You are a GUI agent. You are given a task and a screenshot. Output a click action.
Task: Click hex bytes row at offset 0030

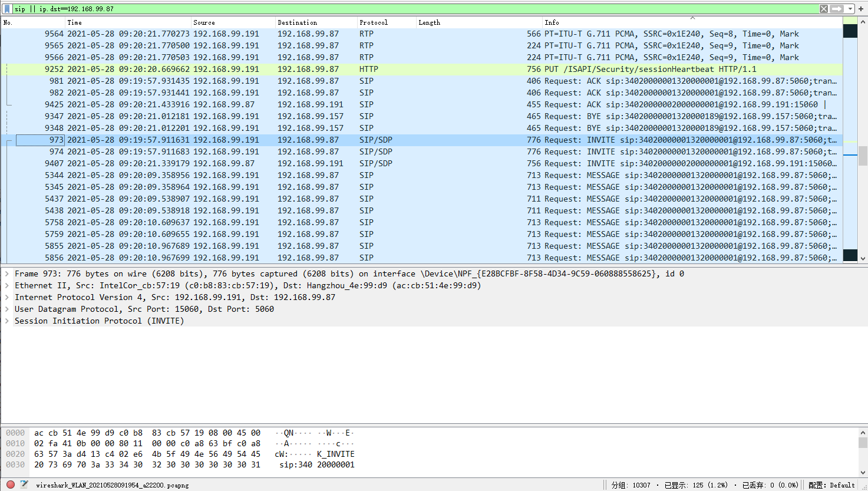147,464
